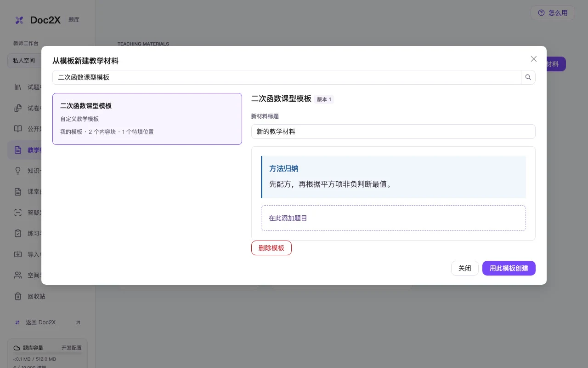Click the 关闭 button
Image resolution: width=588 pixels, height=368 pixels.
click(465, 268)
